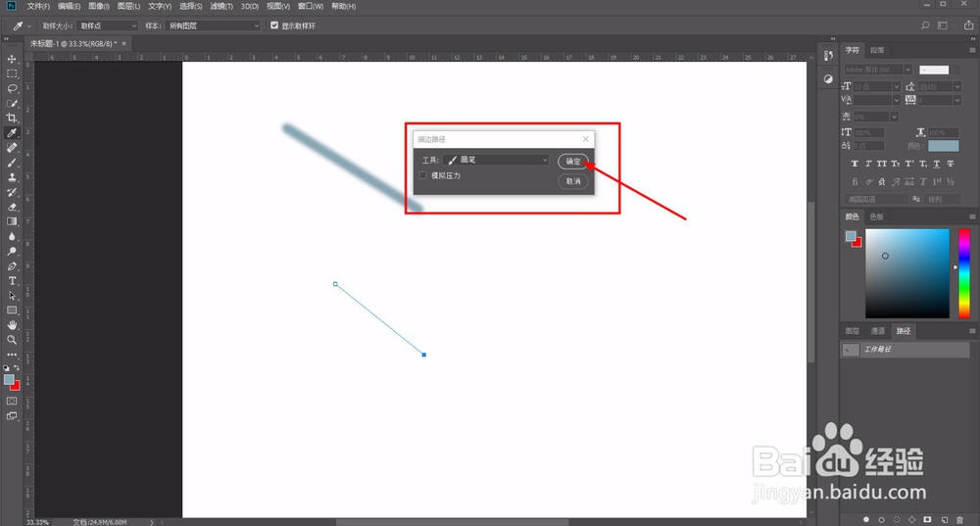Click the hue slider in Color panel
The image size is (980, 526).
[964, 273]
